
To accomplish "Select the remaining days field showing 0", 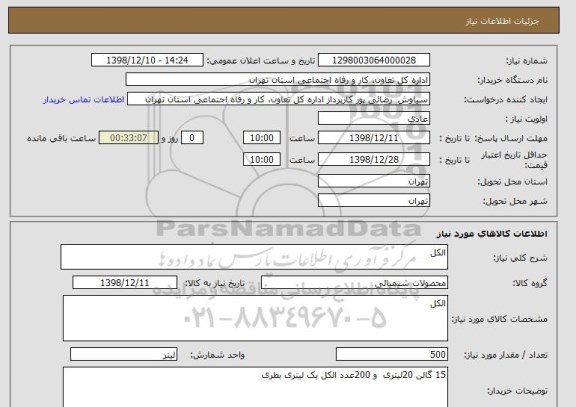I will (192, 138).
